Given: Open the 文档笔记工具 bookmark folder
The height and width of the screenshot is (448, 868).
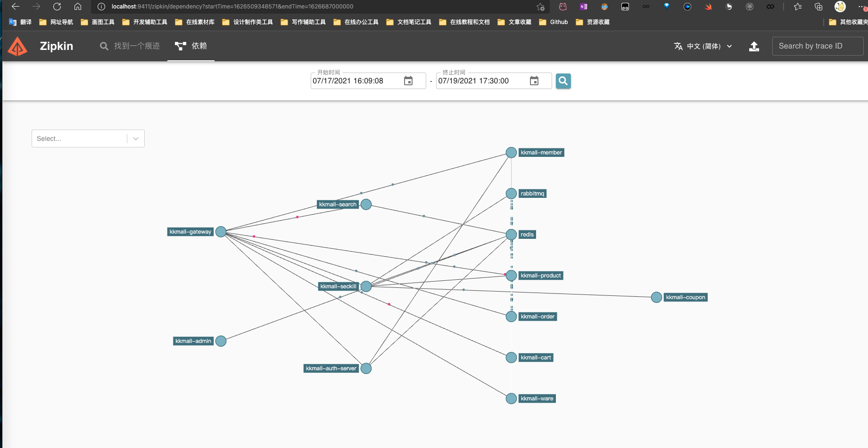Looking at the screenshot, I should [x=409, y=22].
